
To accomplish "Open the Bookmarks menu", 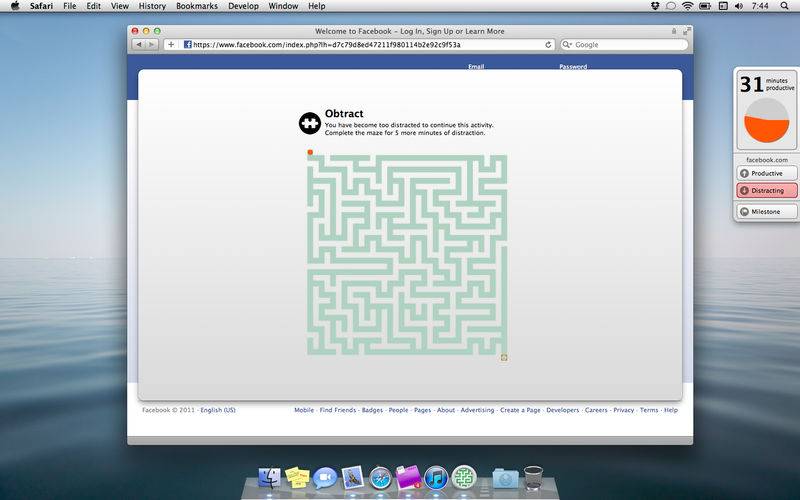I will pyautogui.click(x=197, y=6).
